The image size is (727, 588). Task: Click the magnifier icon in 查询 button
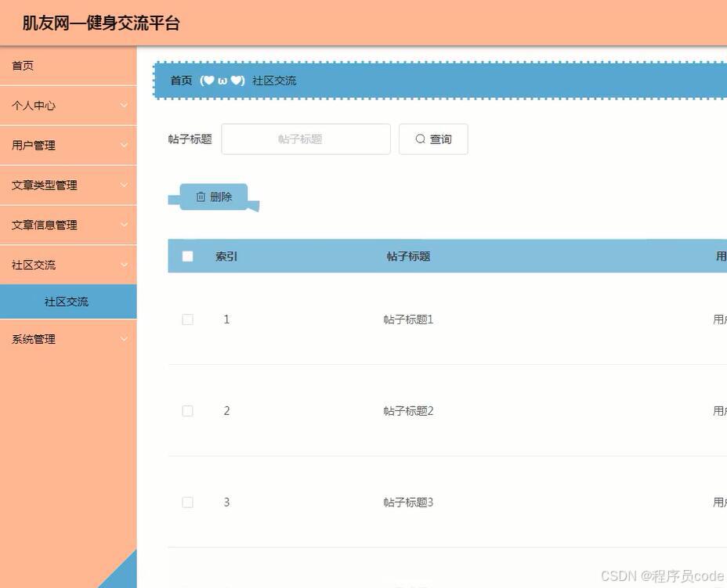coord(420,139)
